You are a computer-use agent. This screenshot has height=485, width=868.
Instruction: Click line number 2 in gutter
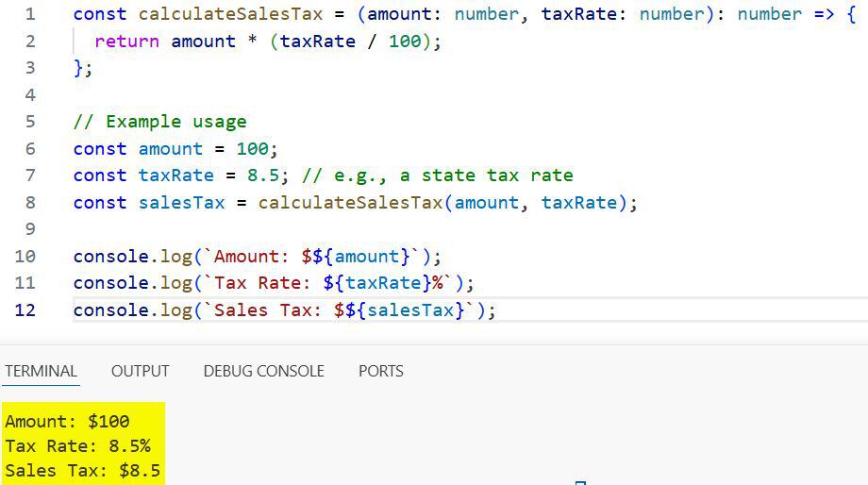[x=30, y=41]
